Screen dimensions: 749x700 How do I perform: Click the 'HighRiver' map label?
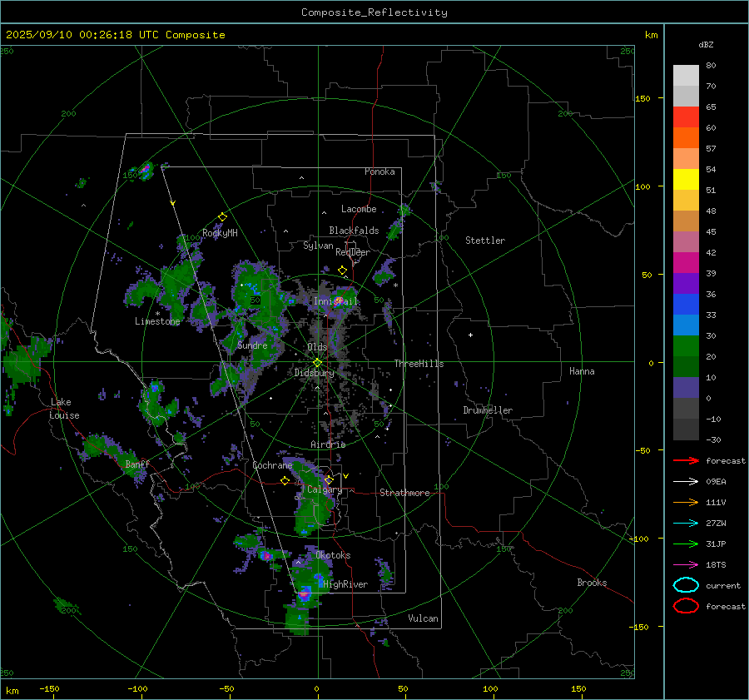[x=345, y=584]
